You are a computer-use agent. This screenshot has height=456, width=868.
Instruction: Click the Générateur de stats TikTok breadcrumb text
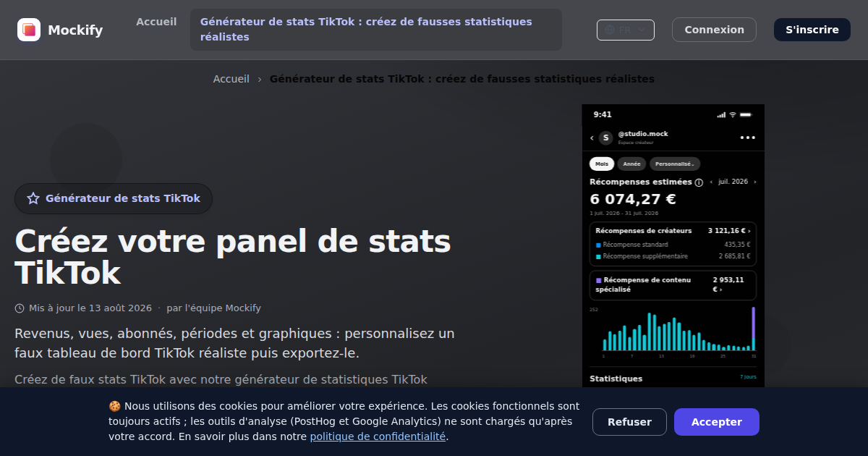pyautogui.click(x=462, y=79)
